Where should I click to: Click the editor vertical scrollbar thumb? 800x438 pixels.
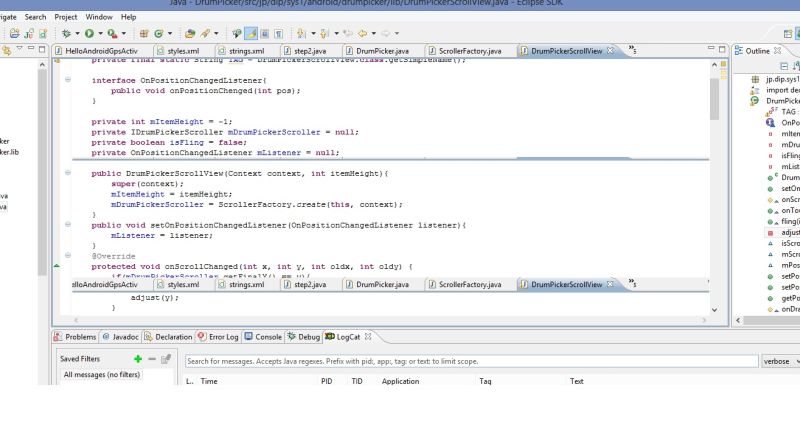[714, 99]
